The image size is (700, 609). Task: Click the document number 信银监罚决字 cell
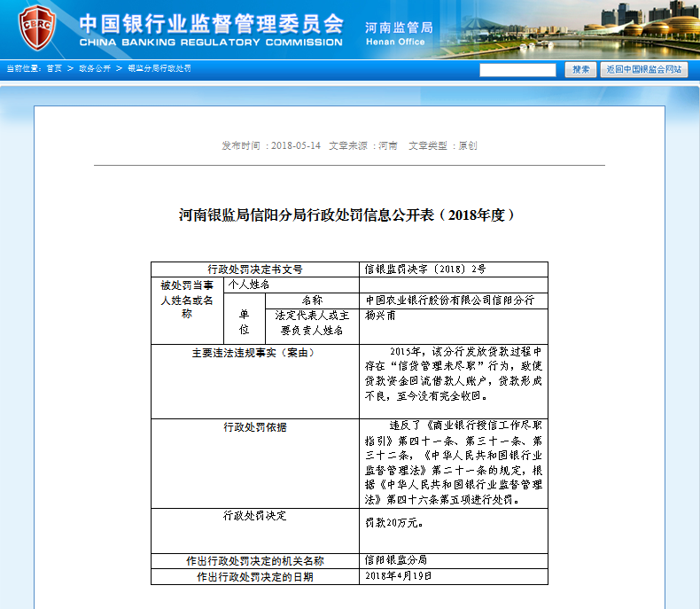click(425, 269)
